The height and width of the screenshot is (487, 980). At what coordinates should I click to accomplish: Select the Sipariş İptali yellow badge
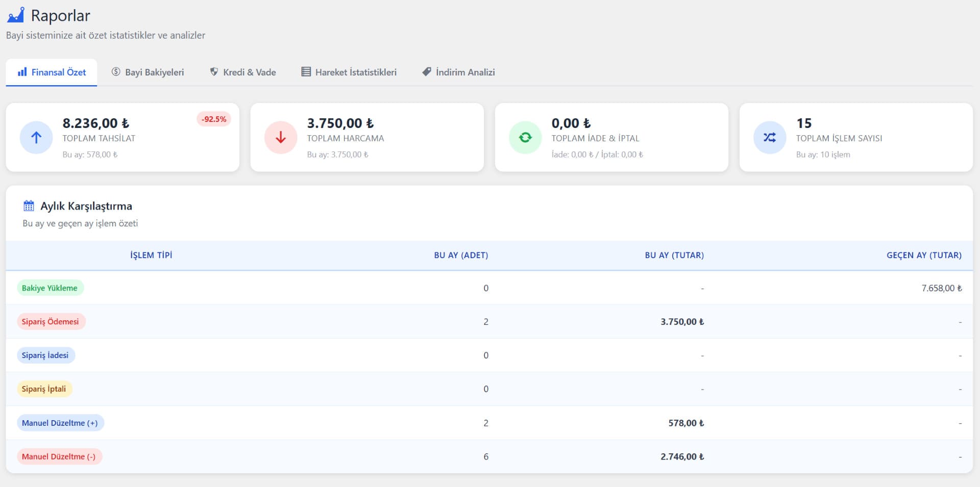(x=44, y=389)
